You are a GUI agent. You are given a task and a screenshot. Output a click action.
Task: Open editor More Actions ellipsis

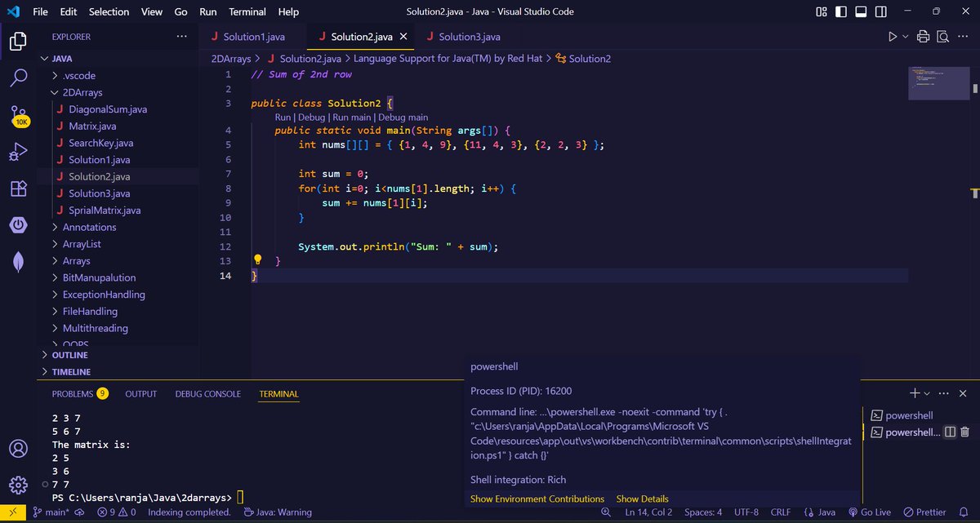[x=964, y=37]
